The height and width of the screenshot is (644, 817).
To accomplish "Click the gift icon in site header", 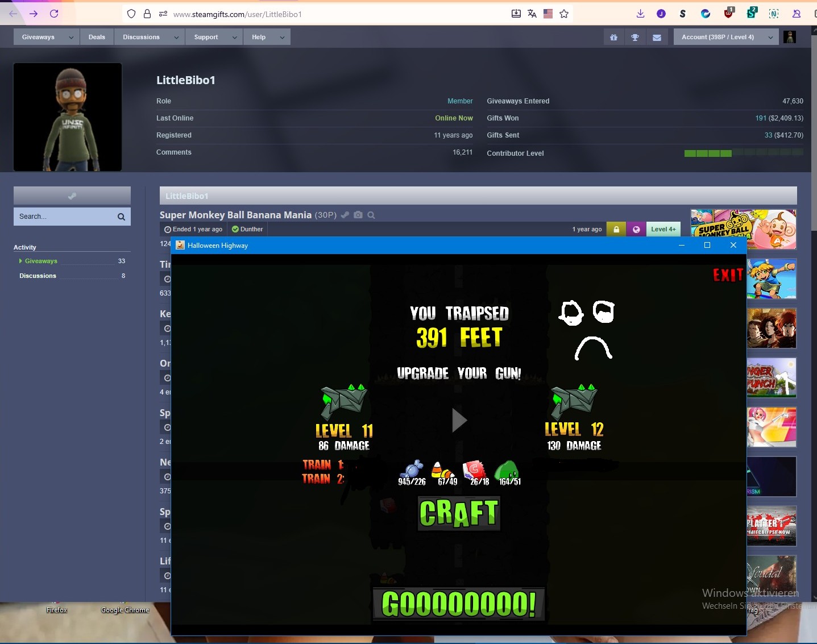I will (613, 38).
